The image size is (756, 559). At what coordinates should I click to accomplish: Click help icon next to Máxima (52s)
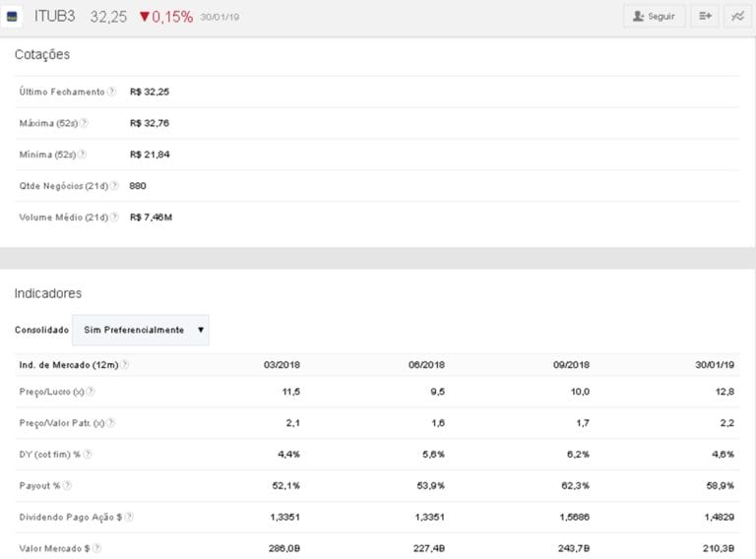84,123
